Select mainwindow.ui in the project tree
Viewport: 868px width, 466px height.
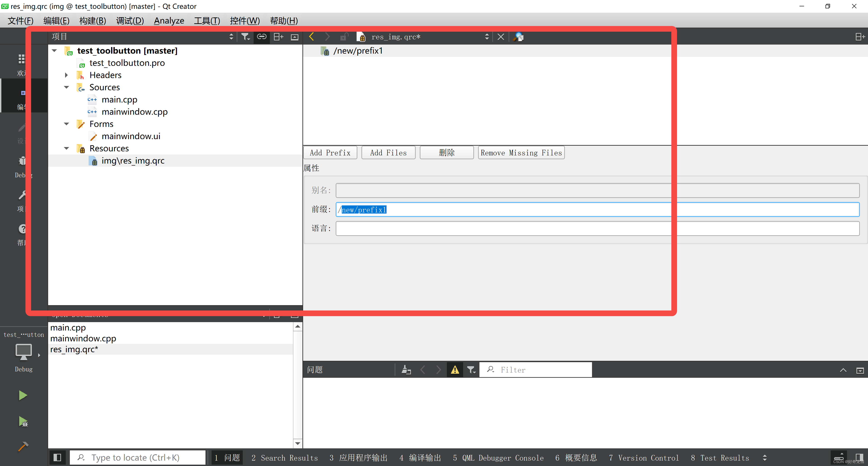[x=131, y=136]
